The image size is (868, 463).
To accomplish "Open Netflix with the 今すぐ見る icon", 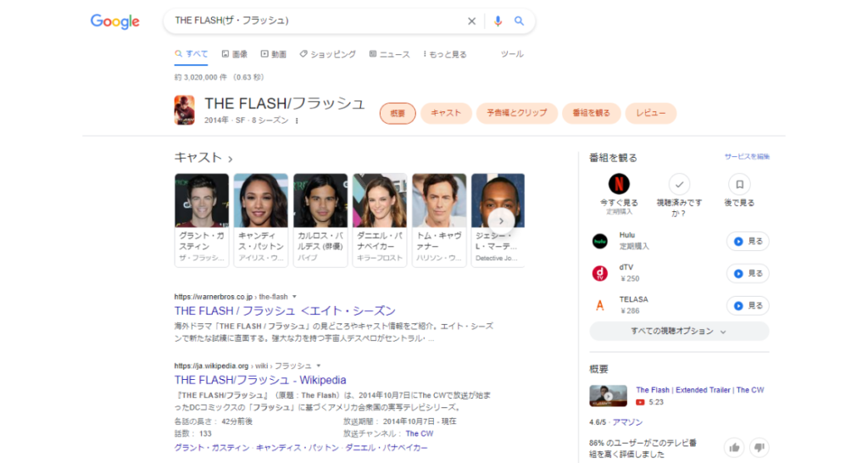I will tap(619, 183).
